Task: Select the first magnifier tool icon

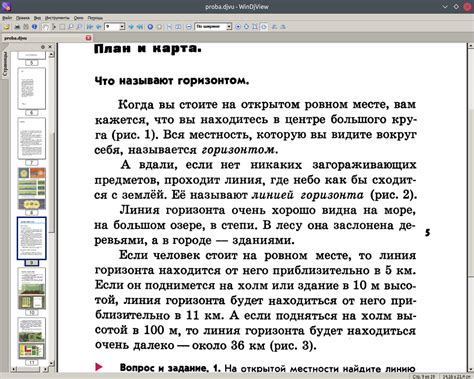Action: pyautogui.click(x=71, y=27)
